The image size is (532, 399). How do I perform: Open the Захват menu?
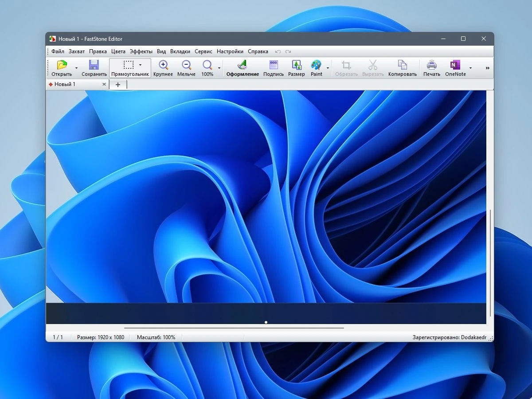tap(77, 51)
